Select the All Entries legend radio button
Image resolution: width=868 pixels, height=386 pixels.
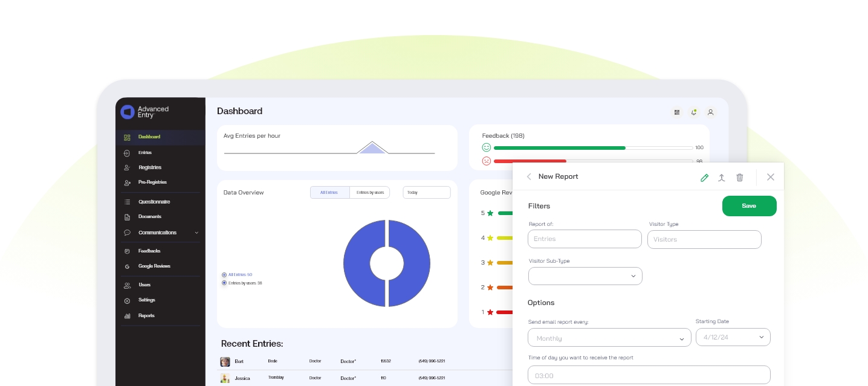pyautogui.click(x=224, y=275)
